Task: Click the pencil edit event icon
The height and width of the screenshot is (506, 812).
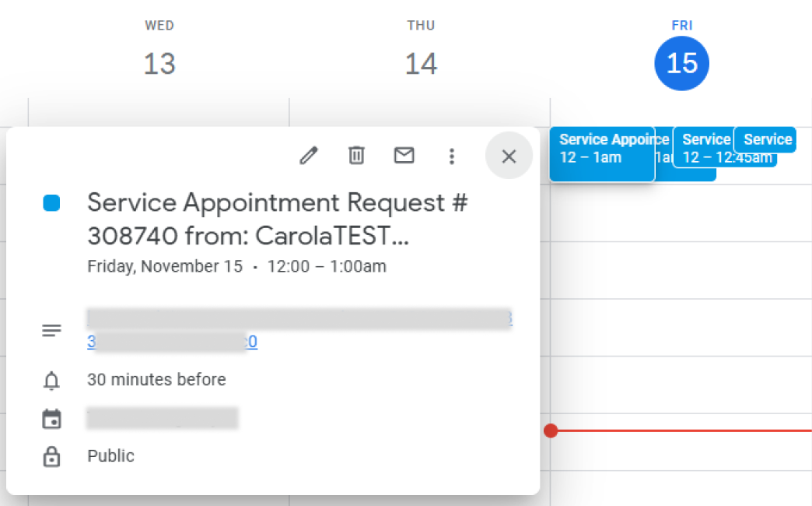Action: (x=309, y=156)
